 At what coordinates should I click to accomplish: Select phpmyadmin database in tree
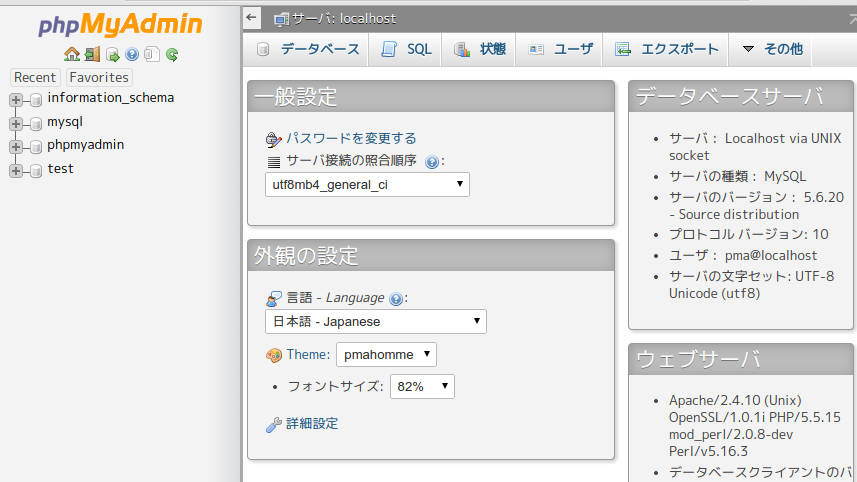pos(86,145)
